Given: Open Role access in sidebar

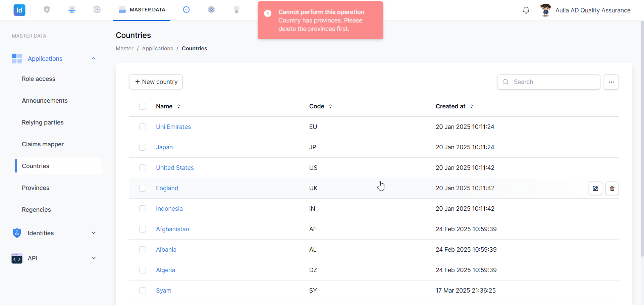Looking at the screenshot, I should (x=39, y=79).
